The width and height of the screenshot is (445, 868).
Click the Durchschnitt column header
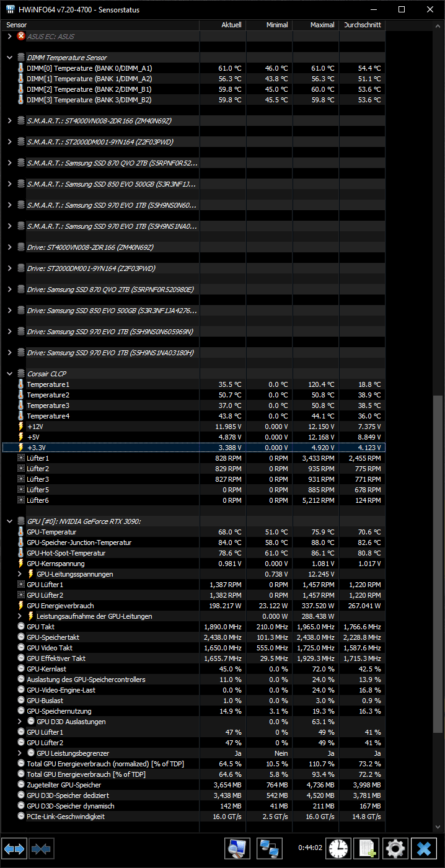[362, 25]
